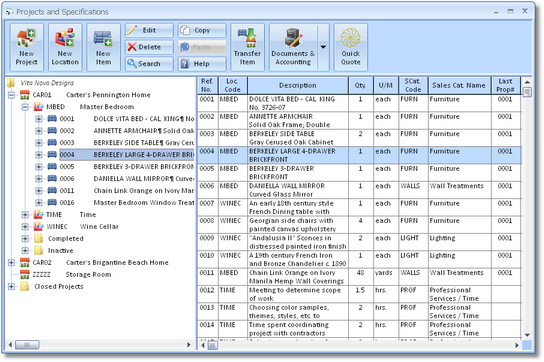Click the Last Prop# column header
Image resolution: width=544 pixels, height=362 pixels.
(506, 85)
